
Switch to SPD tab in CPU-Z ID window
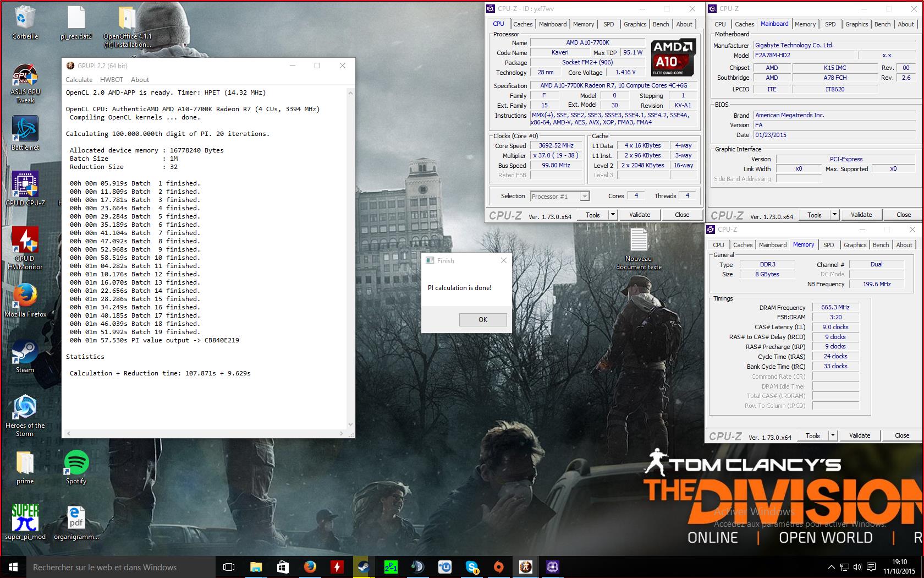pyautogui.click(x=608, y=24)
